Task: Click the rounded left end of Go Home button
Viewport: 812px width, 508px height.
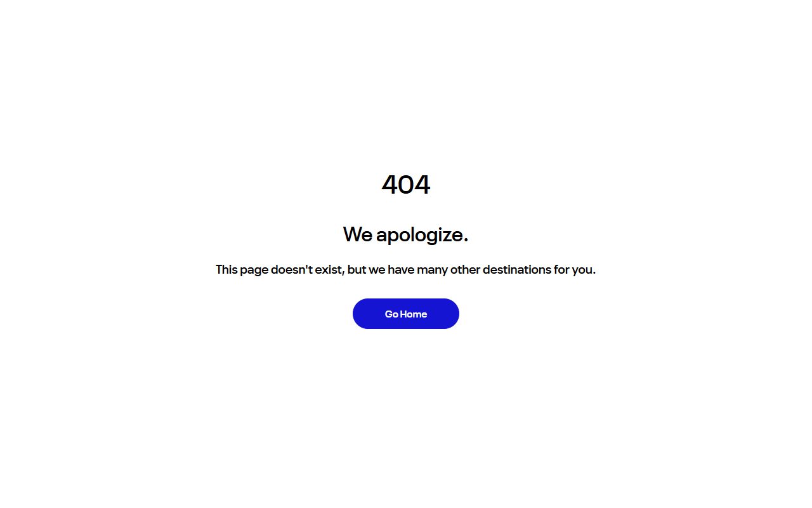Action: [362, 314]
